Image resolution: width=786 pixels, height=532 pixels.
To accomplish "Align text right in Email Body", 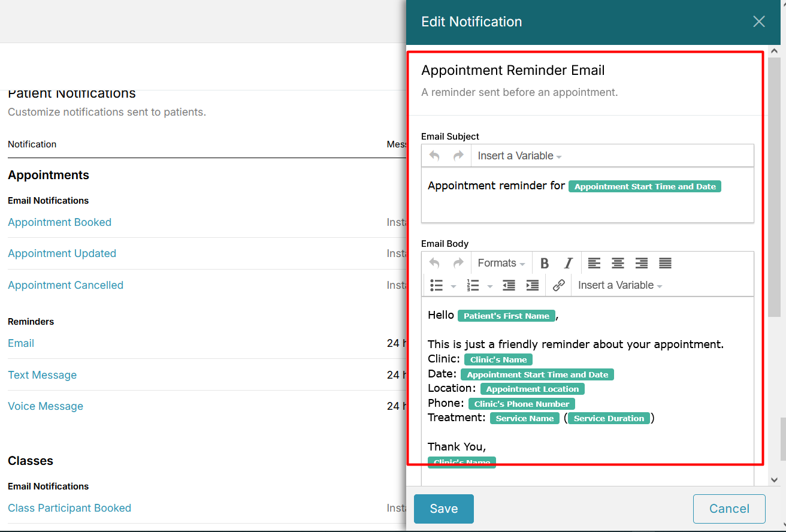I will point(641,263).
